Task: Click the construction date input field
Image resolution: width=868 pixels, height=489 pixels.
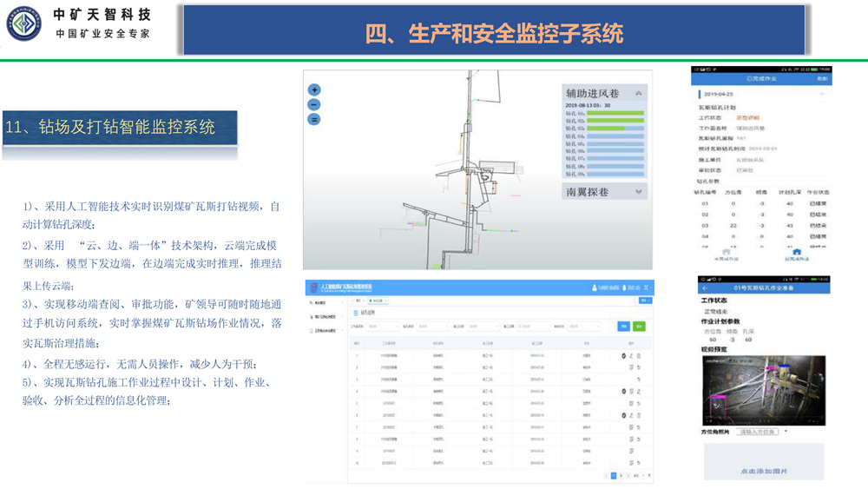Action: click(533, 327)
